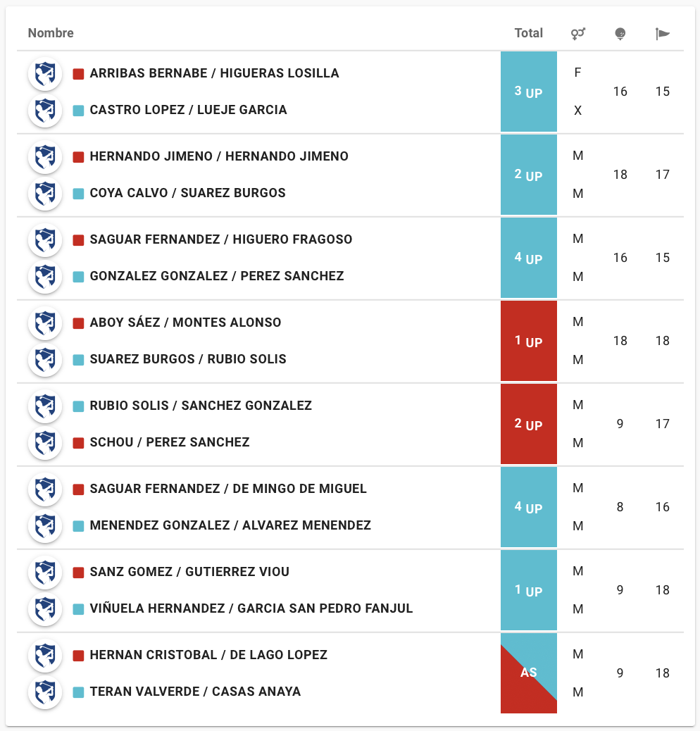
Task: Select SAGUAR FERNANDEZ / HIGUERO FRAGOSO pair
Action: tap(221, 239)
